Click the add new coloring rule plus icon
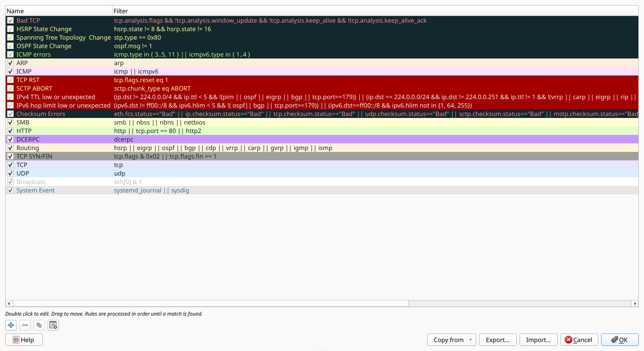 click(11, 325)
